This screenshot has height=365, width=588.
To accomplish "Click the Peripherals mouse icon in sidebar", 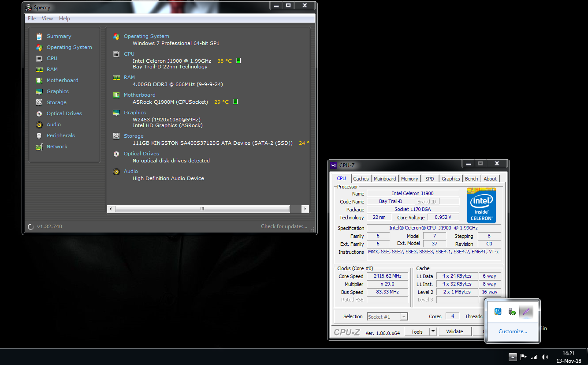I will pyautogui.click(x=39, y=135).
